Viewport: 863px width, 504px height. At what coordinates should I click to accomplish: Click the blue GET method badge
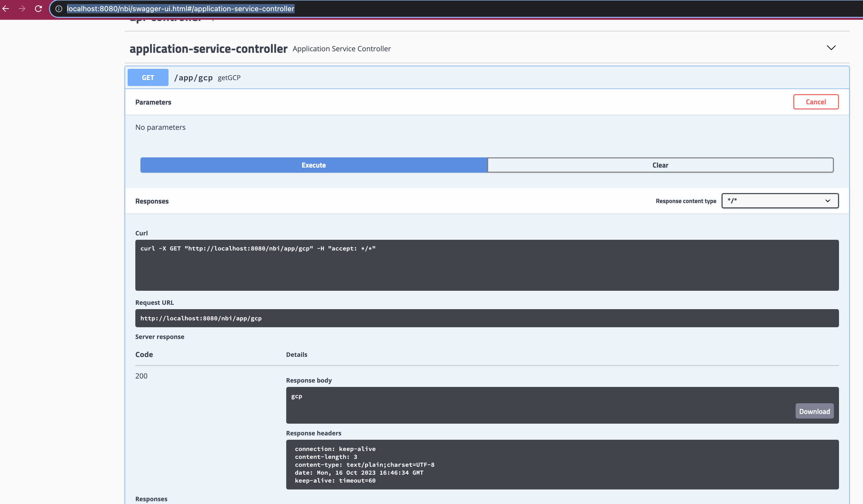point(148,77)
